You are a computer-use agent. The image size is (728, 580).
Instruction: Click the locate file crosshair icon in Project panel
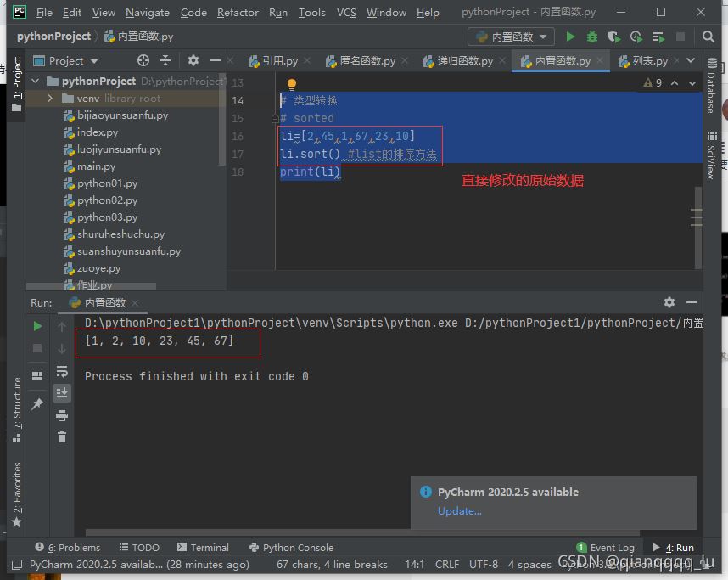click(x=143, y=60)
